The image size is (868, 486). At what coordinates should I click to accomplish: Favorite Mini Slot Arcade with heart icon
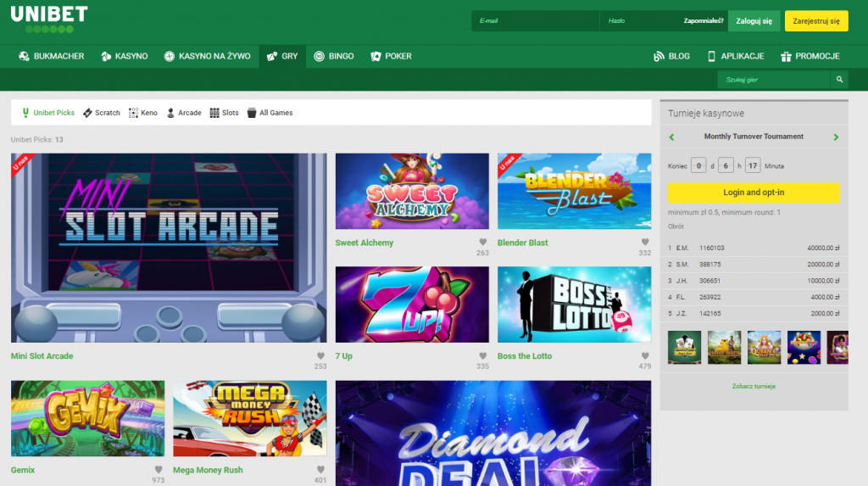click(320, 355)
